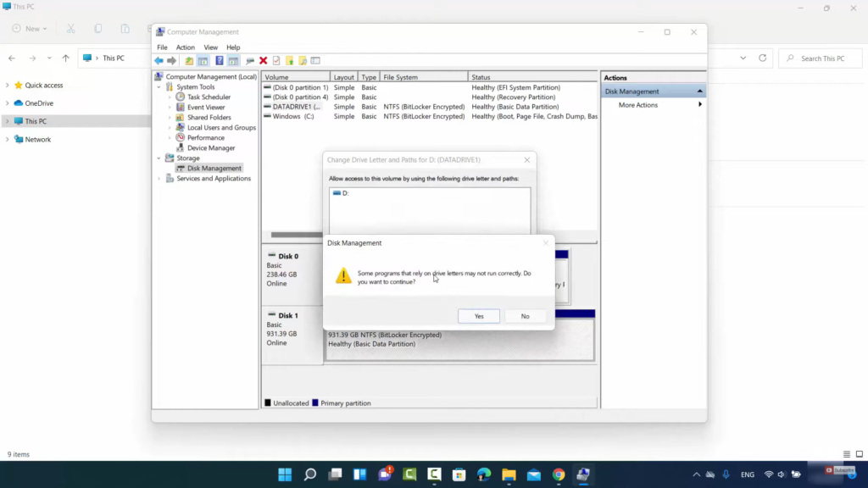Image resolution: width=868 pixels, height=488 pixels.
Task: Click the check-mark properties icon in toolbar
Action: click(x=276, y=61)
